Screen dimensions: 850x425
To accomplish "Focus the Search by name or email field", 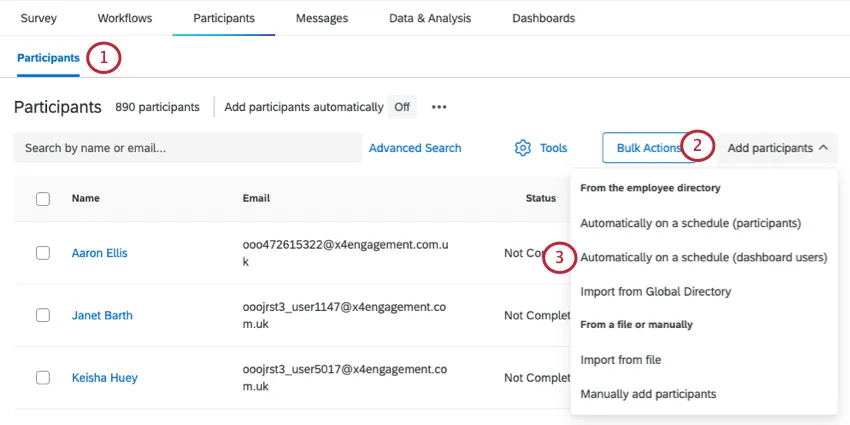I will 188,148.
